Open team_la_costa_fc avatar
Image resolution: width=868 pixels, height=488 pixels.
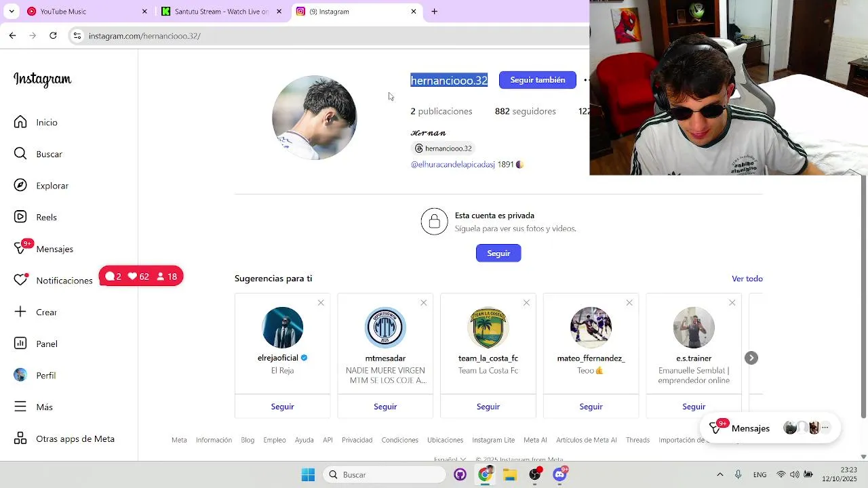pos(488,327)
